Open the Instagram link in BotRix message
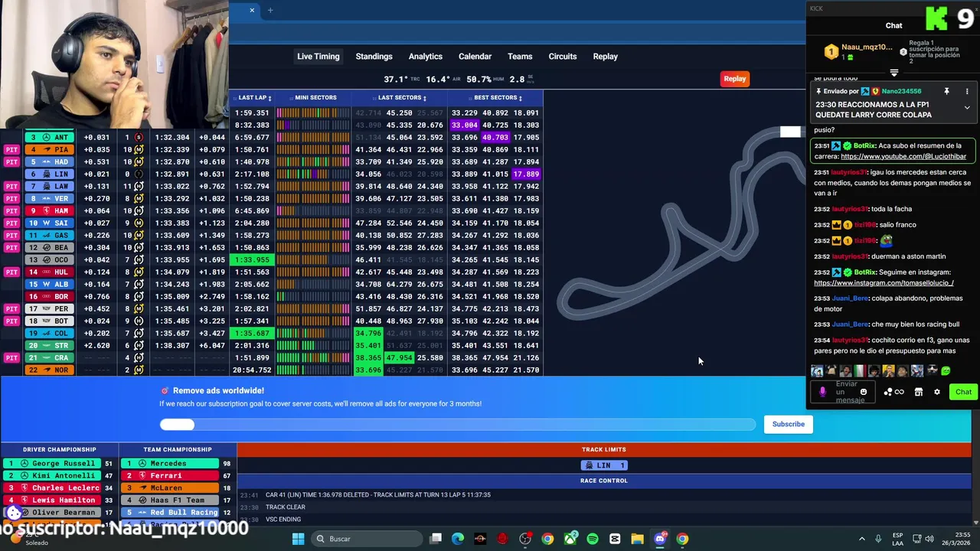The image size is (980, 551). tap(884, 283)
